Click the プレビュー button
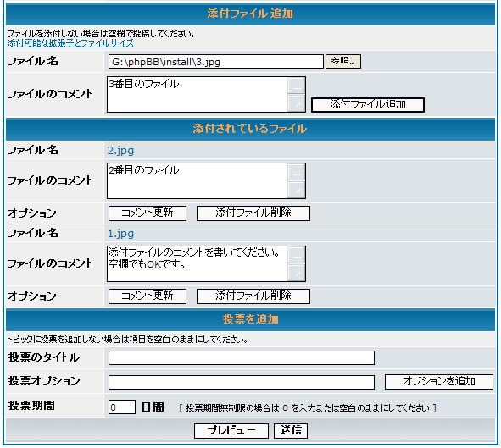This screenshot has width=501, height=448. 231,431
